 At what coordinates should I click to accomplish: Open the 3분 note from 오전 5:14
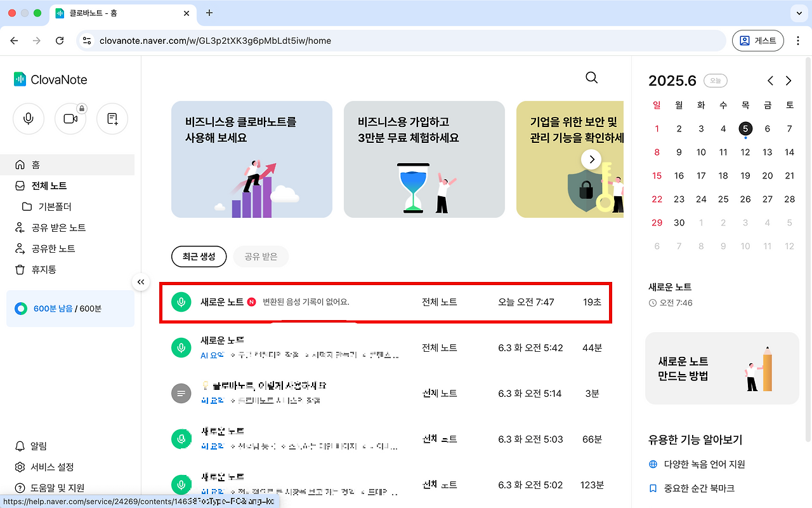point(386,394)
